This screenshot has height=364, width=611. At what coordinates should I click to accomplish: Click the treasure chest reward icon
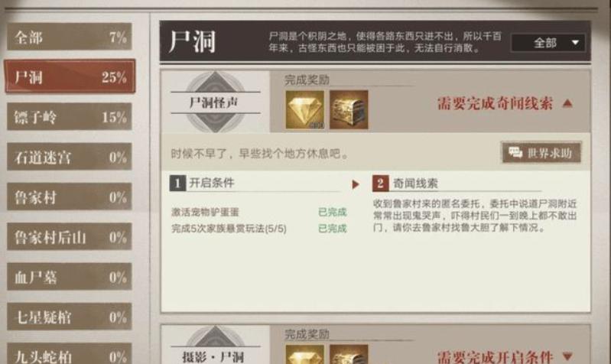(x=349, y=110)
